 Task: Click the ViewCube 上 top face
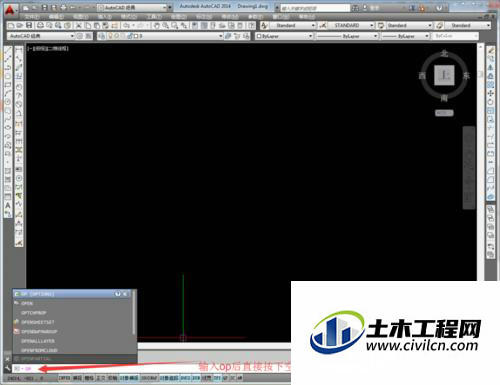click(x=444, y=75)
